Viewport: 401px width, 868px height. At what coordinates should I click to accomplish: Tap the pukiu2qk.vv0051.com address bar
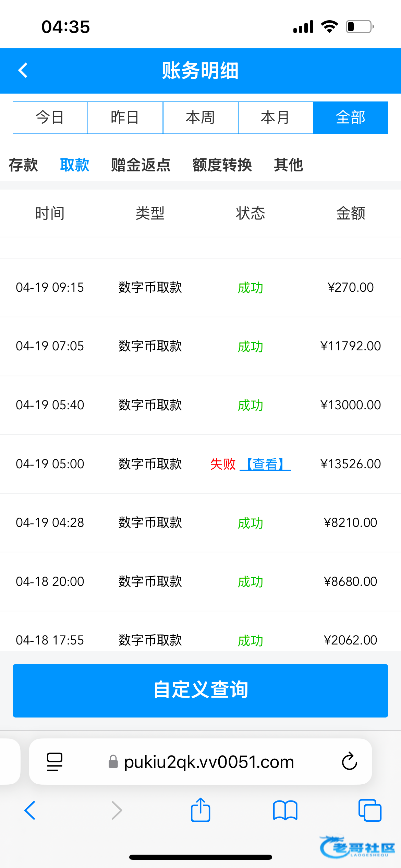(x=209, y=762)
